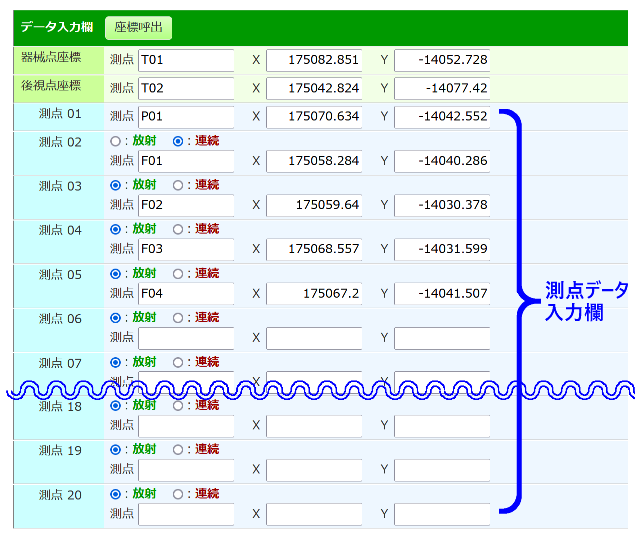Click empty Y field of 測点 20
This screenshot has height=536, width=640.
[x=442, y=514]
